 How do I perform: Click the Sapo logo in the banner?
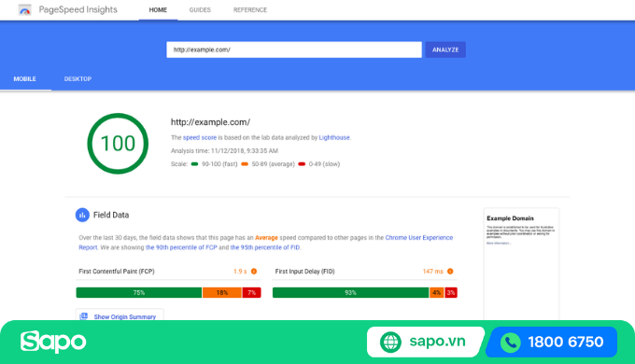pos(53,342)
